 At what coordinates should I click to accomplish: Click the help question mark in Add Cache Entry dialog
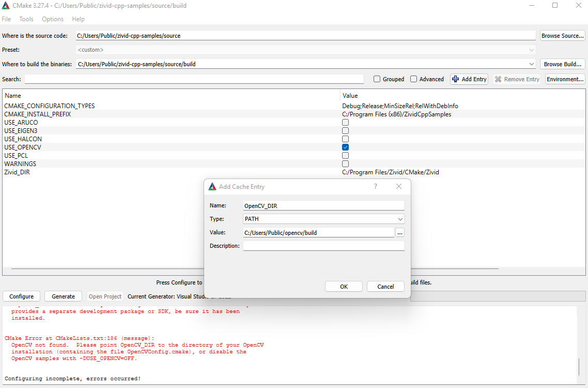click(x=375, y=186)
